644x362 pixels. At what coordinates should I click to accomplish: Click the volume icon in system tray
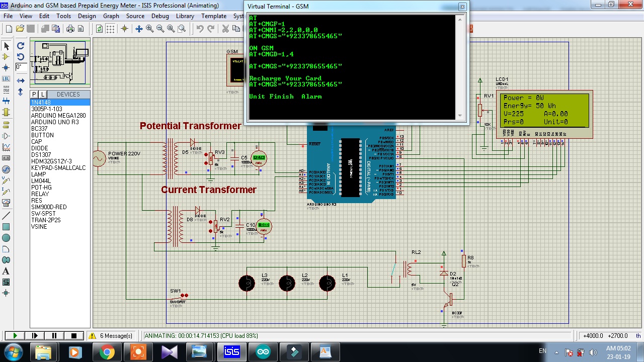(593, 352)
